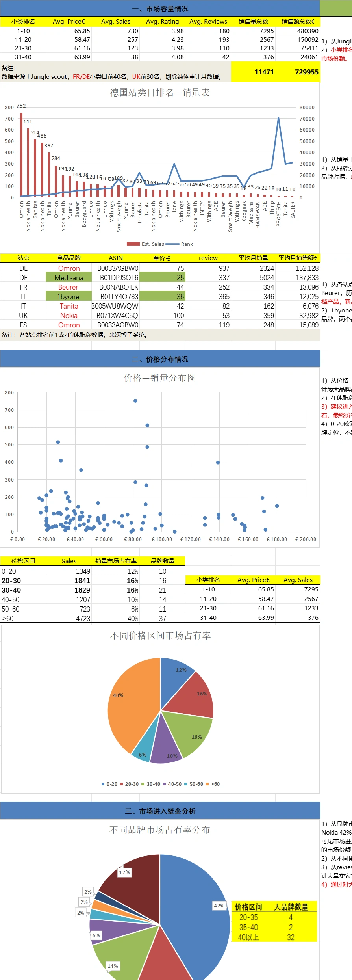This screenshot has height=980, width=352.
Task: Select the cell with value 75411
Action: tap(298, 48)
